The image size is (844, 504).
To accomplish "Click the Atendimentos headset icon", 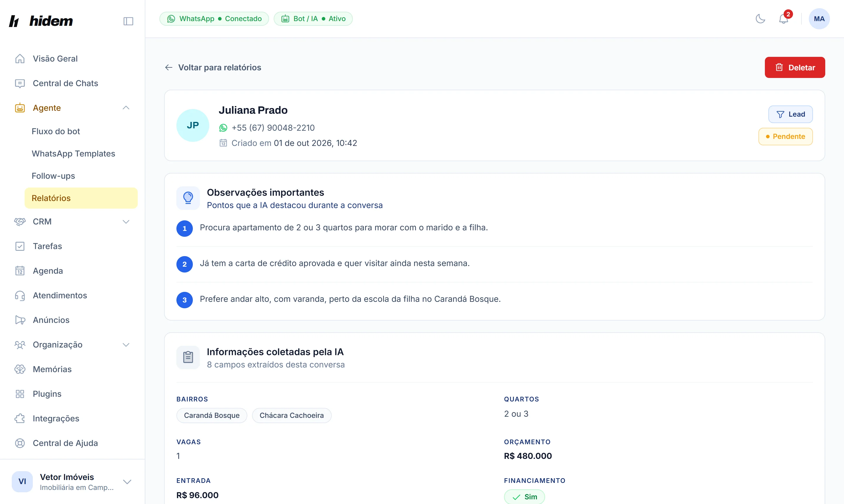I will pos(20,295).
